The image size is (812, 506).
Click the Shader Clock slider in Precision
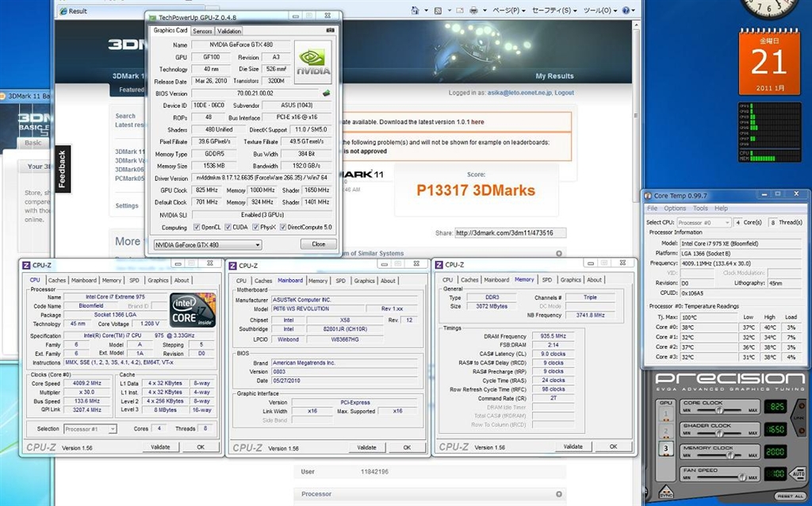[719, 433]
